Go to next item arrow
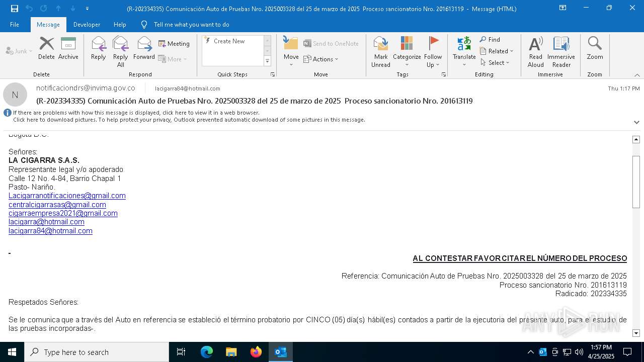Screen dimensions: 644x362 click(73, 9)
